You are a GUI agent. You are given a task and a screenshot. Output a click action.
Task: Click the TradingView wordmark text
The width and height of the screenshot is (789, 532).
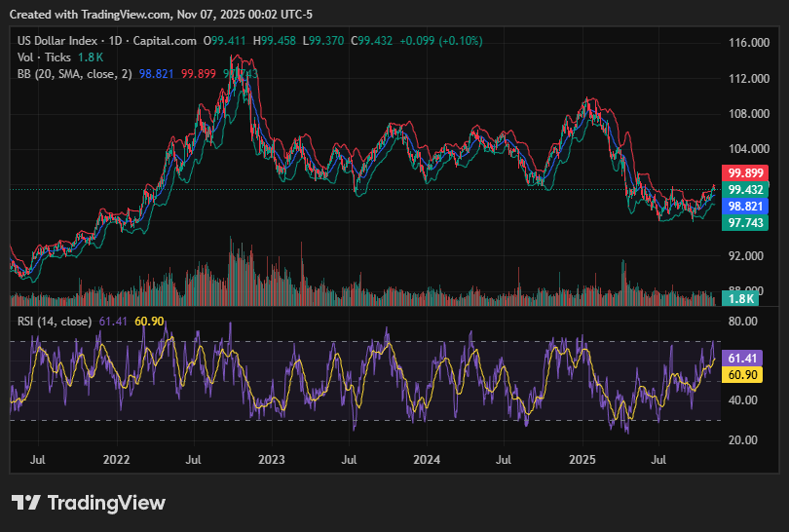coord(106,503)
